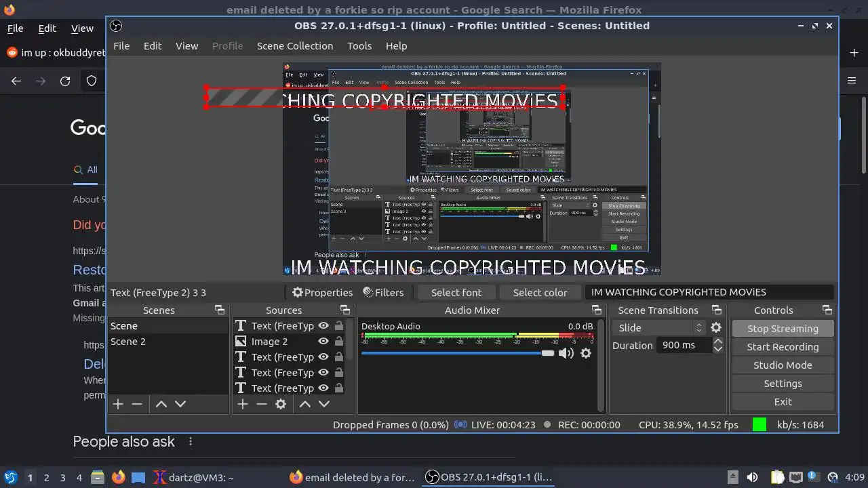
Task: Click Start Recording button
Action: tap(783, 347)
